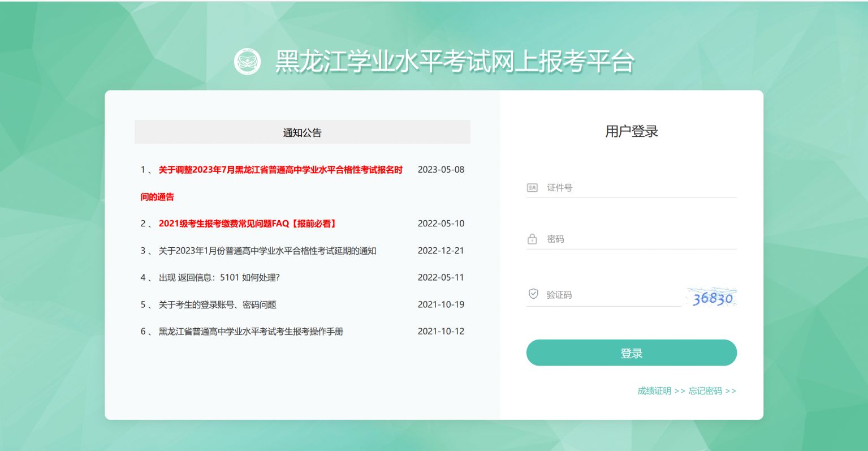Open the red 2021级考生报考缴费常见问题FAQ notice
Screen dimensions: 868x451
(x=248, y=224)
